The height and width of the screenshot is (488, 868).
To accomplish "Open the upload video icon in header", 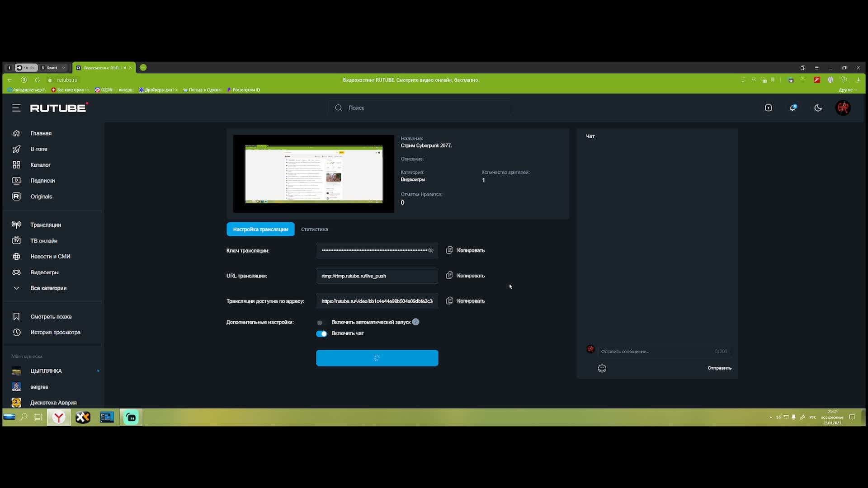I will pyautogui.click(x=768, y=108).
